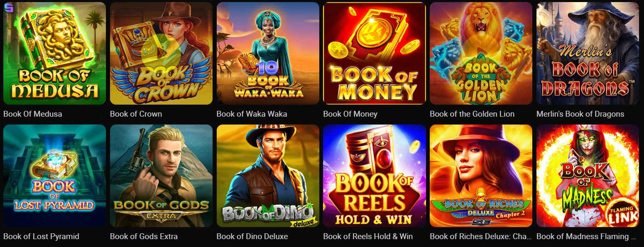Click the "Book of Waka Waka" title text
This screenshot has width=644, height=247.
252,114
